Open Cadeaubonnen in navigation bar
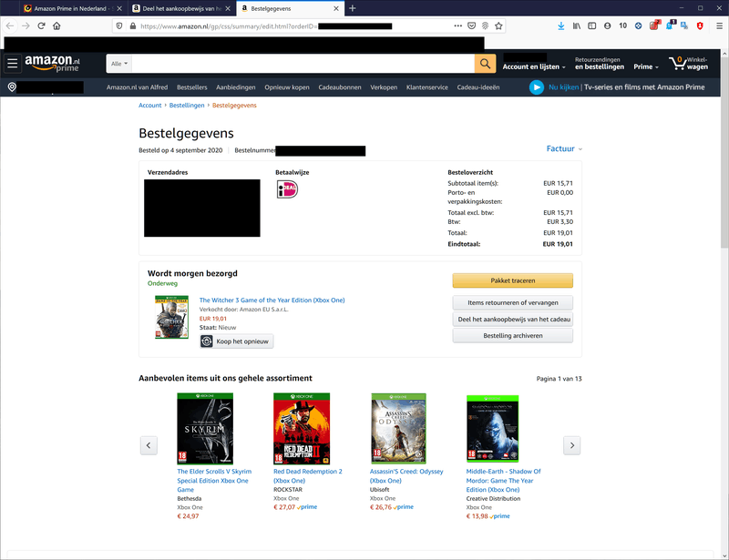Viewport: 729px width, 560px height. tap(340, 87)
